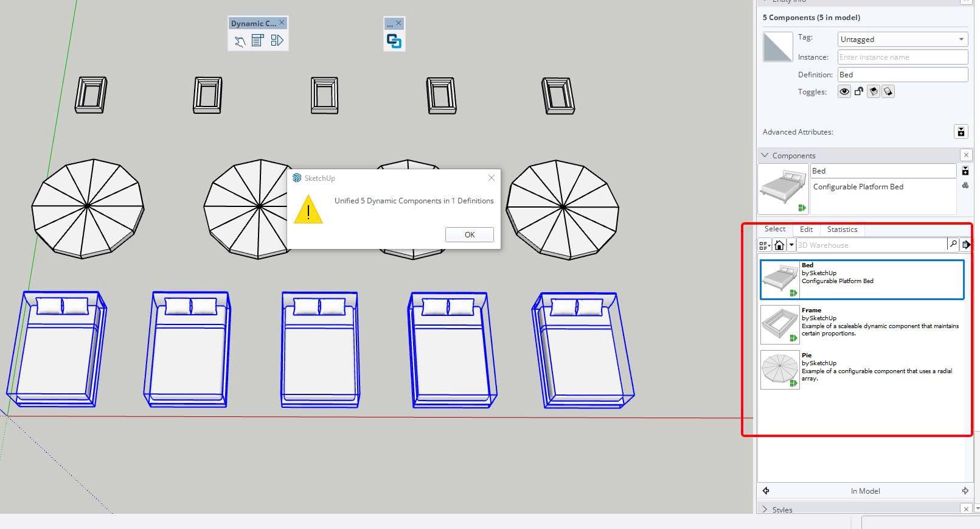Click OK in the SketchUp dialog
Image resolution: width=980 pixels, height=529 pixels.
click(x=469, y=235)
